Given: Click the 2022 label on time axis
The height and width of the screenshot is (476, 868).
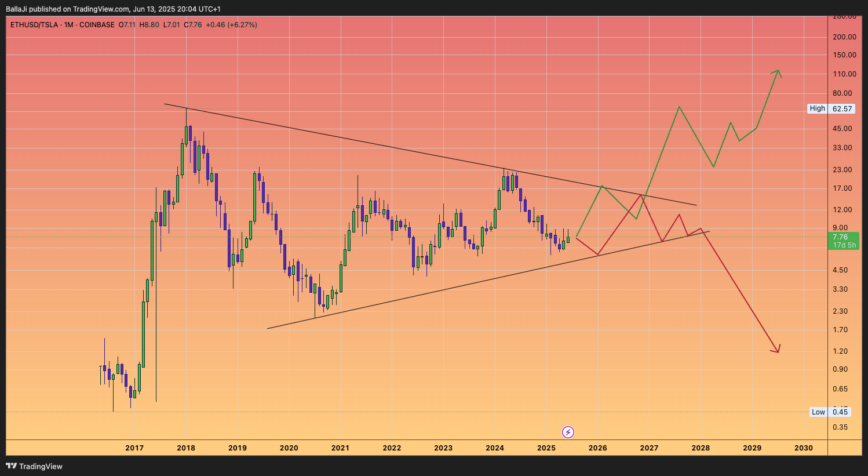Looking at the screenshot, I should (x=392, y=448).
